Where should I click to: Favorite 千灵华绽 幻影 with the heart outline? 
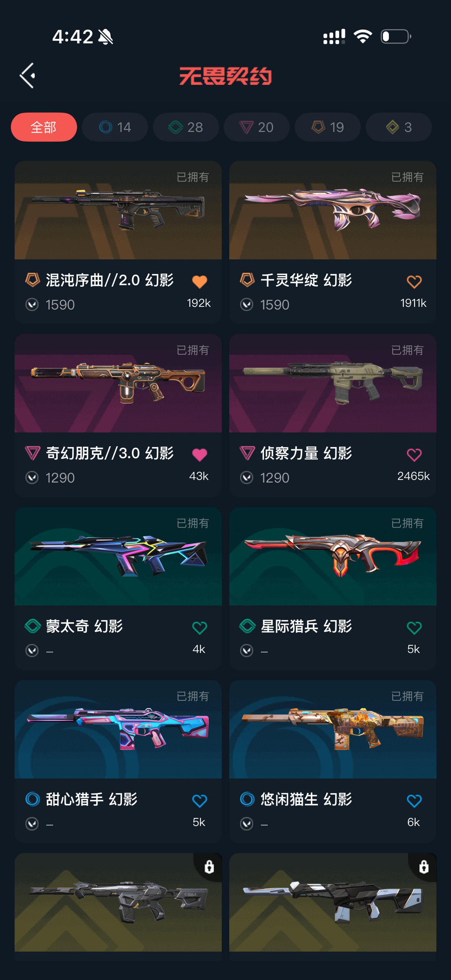[x=414, y=282]
